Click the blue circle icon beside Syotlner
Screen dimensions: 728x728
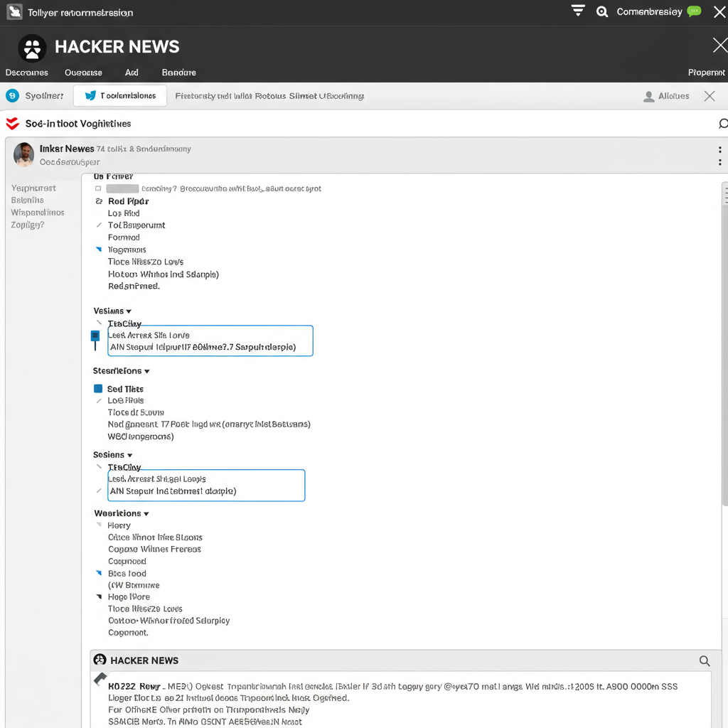(13, 96)
